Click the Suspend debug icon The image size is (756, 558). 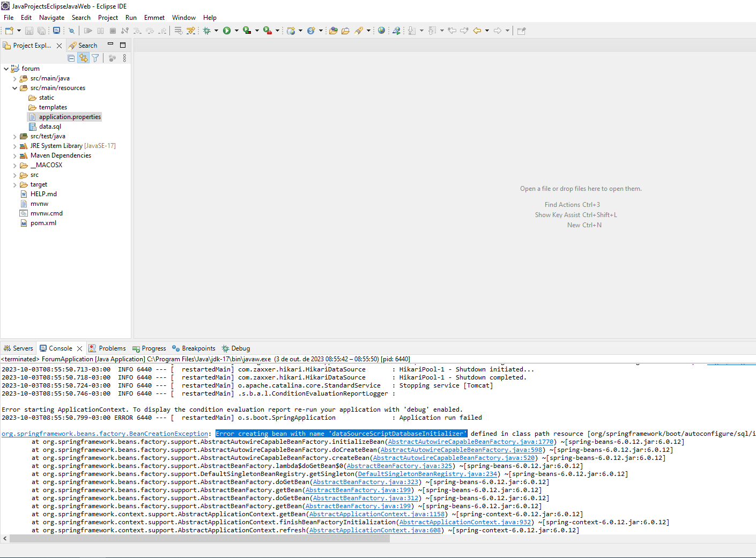click(100, 31)
